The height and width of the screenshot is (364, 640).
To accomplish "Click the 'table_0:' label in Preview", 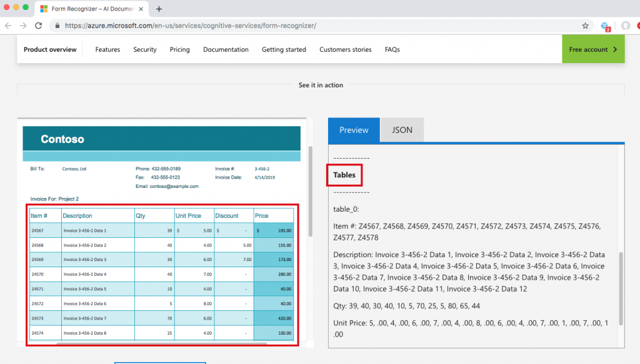I will point(346,209).
